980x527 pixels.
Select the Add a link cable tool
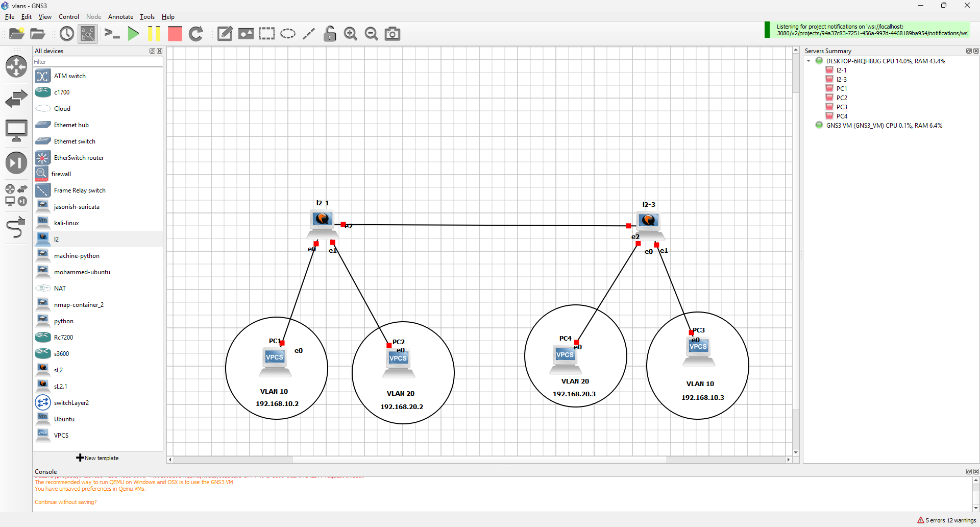coord(16,227)
